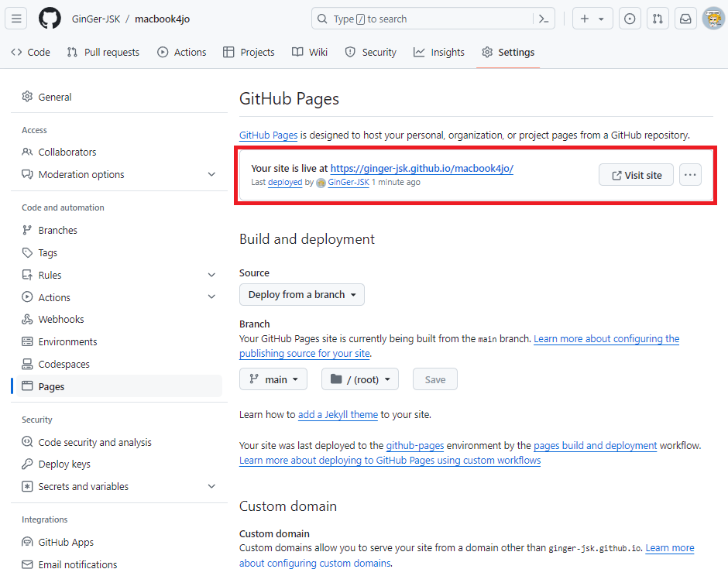Image resolution: width=728 pixels, height=569 pixels.
Task: Open the command palette icon
Action: [x=543, y=19]
